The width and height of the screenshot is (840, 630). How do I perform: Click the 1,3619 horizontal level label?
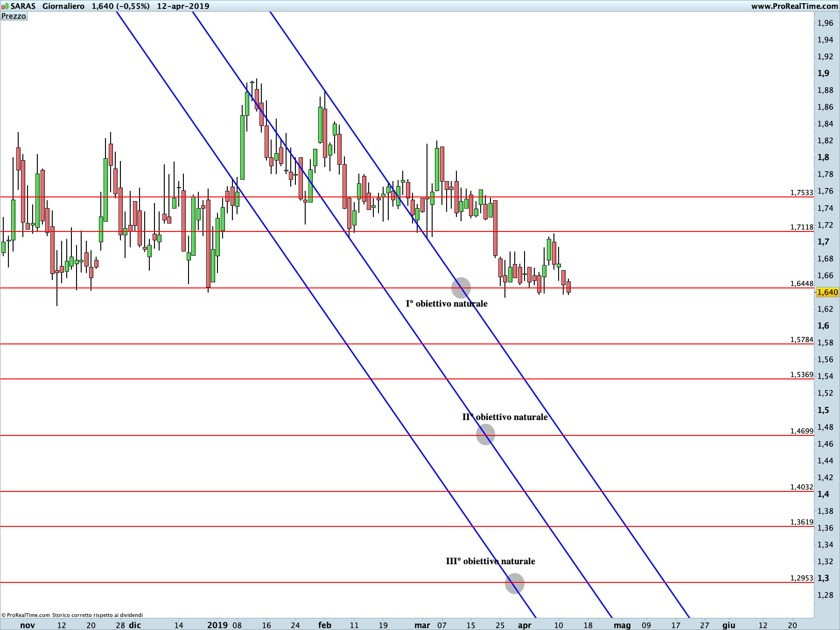[x=802, y=522]
